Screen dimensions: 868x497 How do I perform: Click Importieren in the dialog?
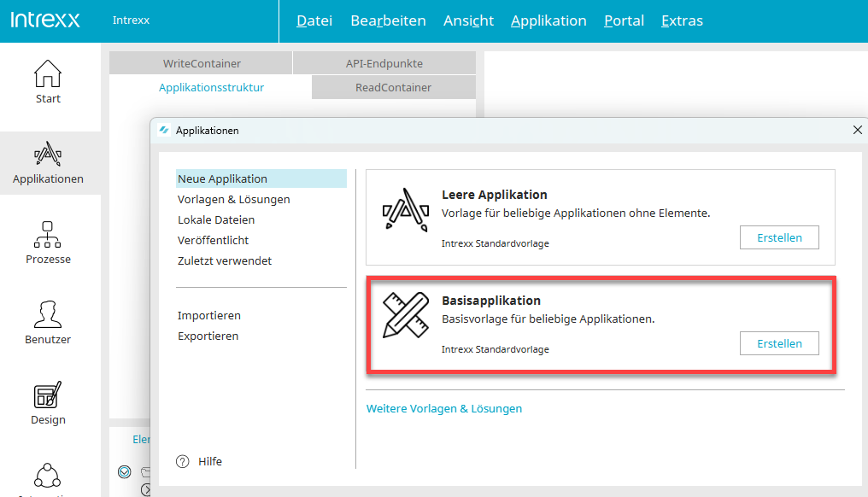[x=208, y=315]
